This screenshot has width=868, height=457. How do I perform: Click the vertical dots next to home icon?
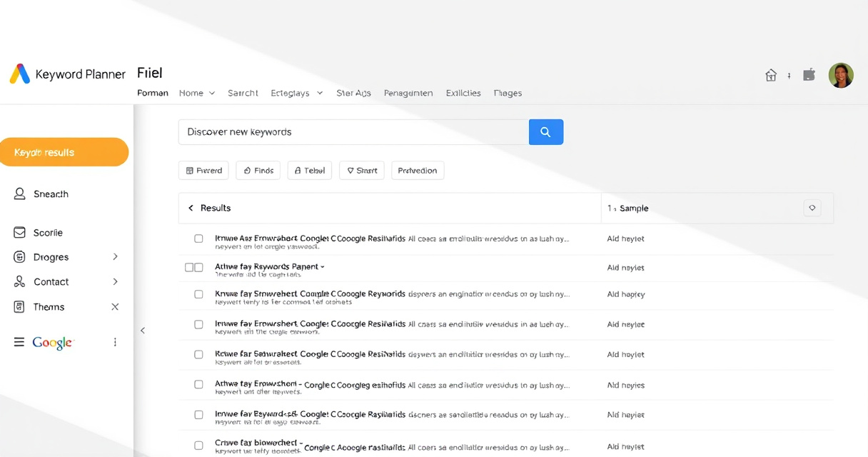pos(789,75)
